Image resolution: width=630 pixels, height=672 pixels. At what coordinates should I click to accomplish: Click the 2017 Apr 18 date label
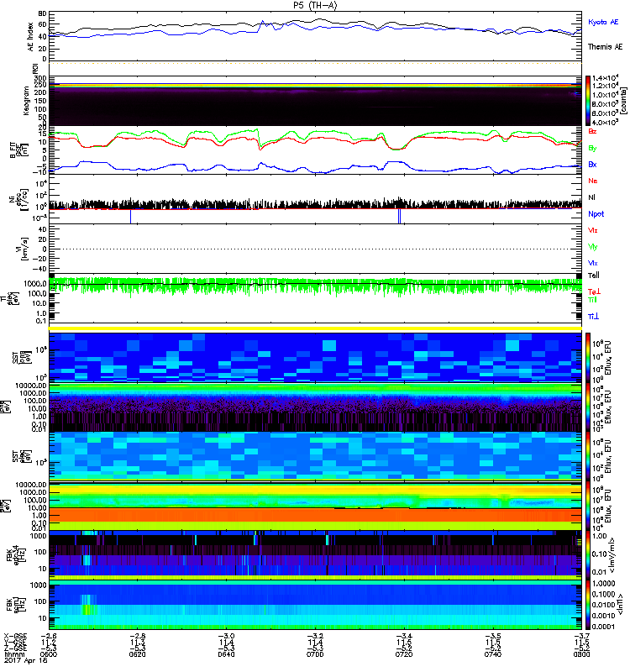coord(26,660)
